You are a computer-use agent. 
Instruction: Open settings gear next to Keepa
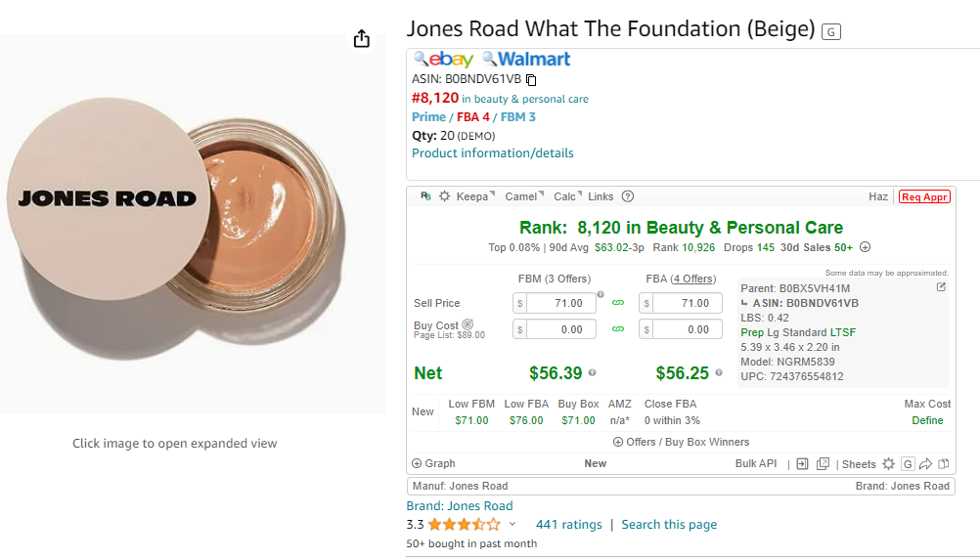point(444,196)
